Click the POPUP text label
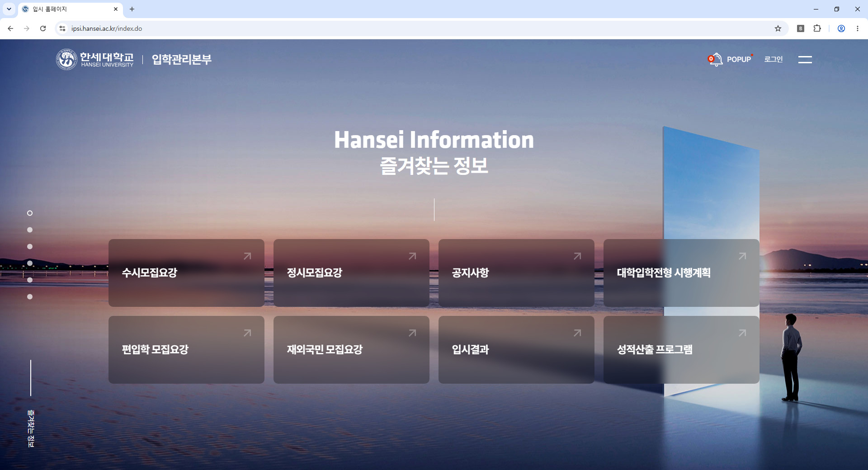Screen dimensions: 868x470 coord(739,59)
